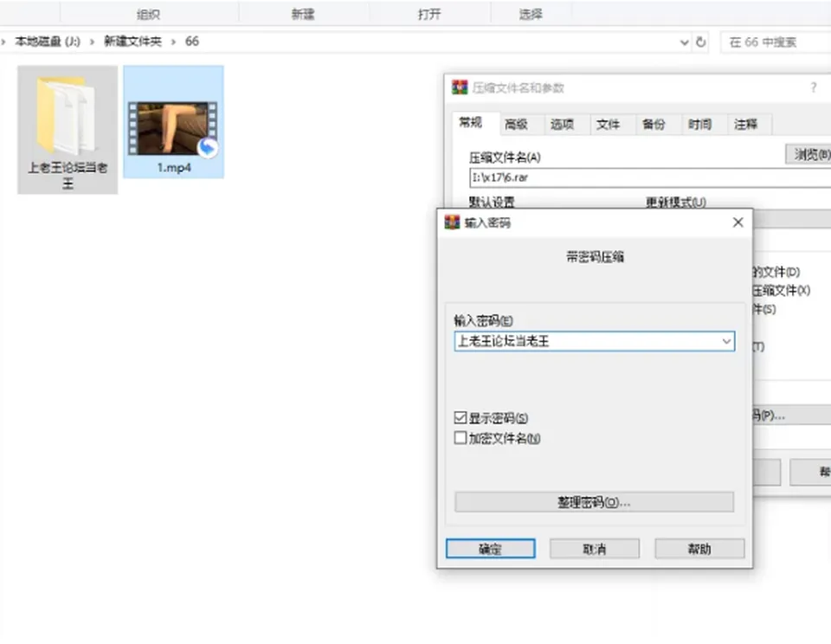
Task: Open the 本地磁盘 (J:) breadcrumb
Action: click(x=48, y=42)
